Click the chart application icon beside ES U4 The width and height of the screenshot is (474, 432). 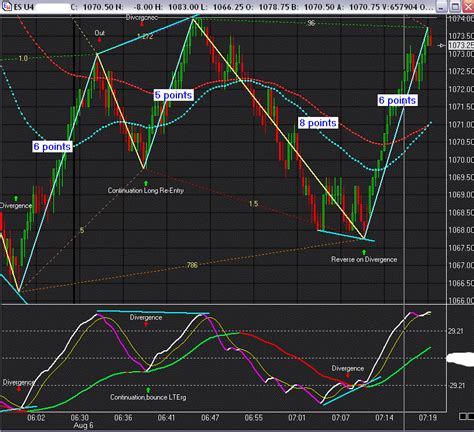[x=7, y=6]
